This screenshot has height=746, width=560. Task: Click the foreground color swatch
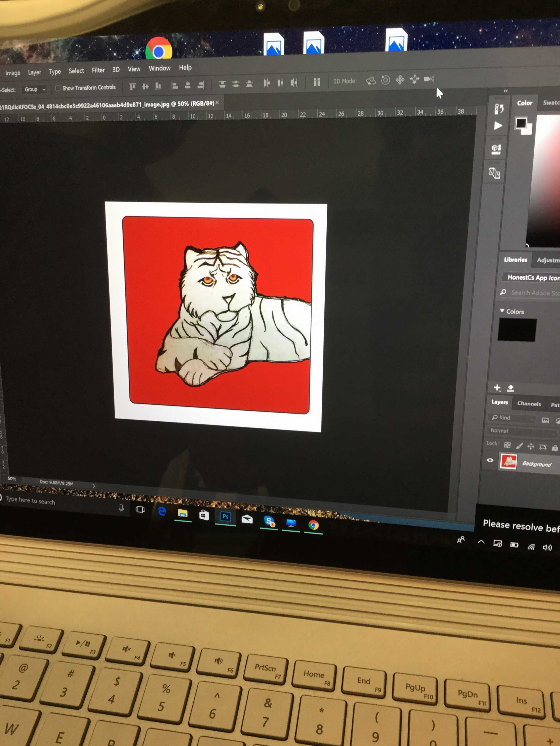tap(521, 123)
